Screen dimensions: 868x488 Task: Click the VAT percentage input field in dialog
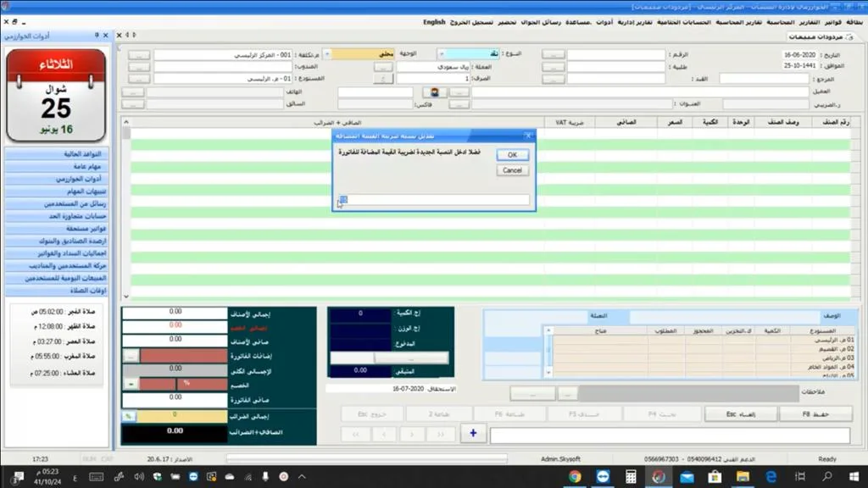[433, 200]
